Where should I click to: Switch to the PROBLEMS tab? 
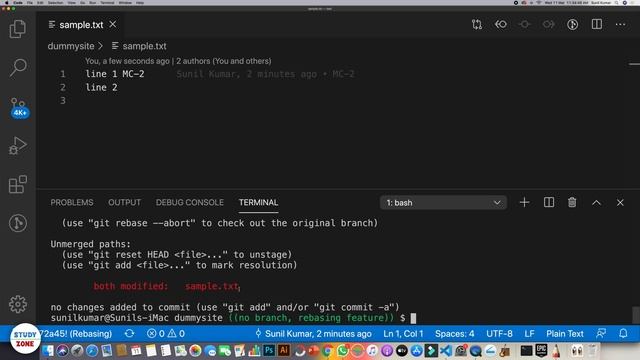72,202
